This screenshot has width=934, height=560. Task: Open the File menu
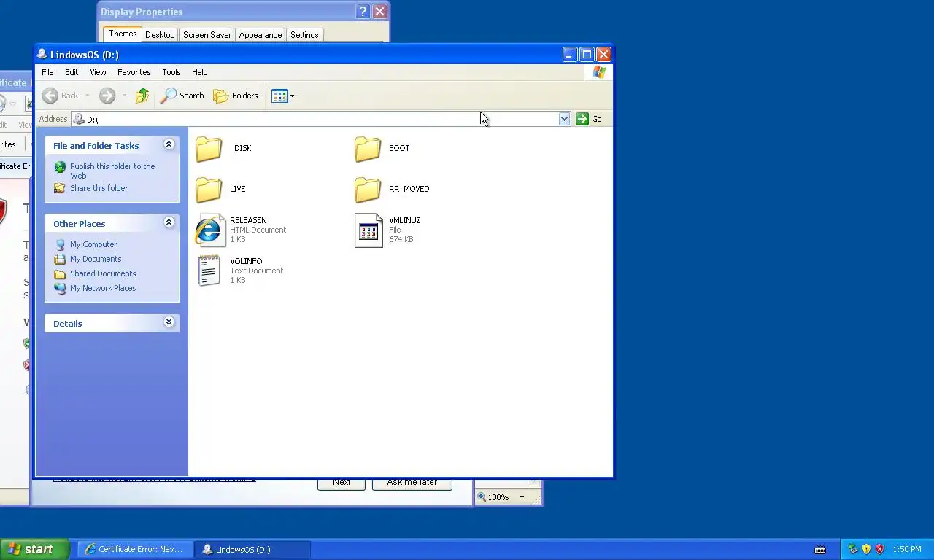47,72
